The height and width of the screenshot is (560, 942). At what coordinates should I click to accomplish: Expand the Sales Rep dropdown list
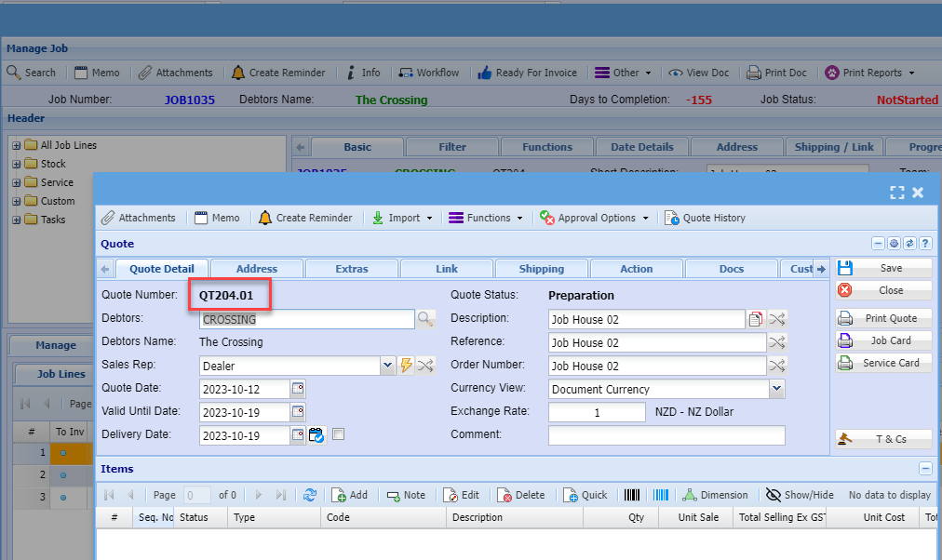click(x=387, y=366)
